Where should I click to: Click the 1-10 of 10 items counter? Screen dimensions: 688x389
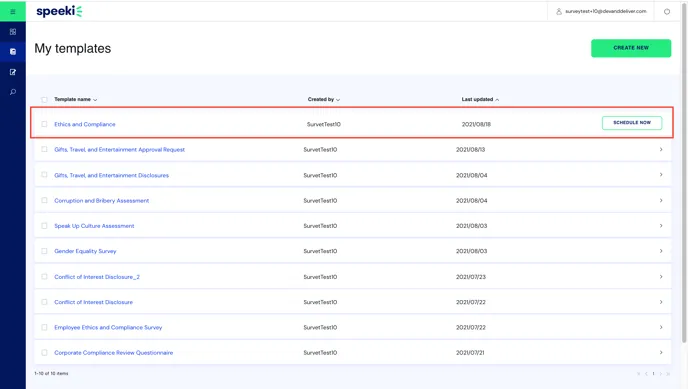51,374
